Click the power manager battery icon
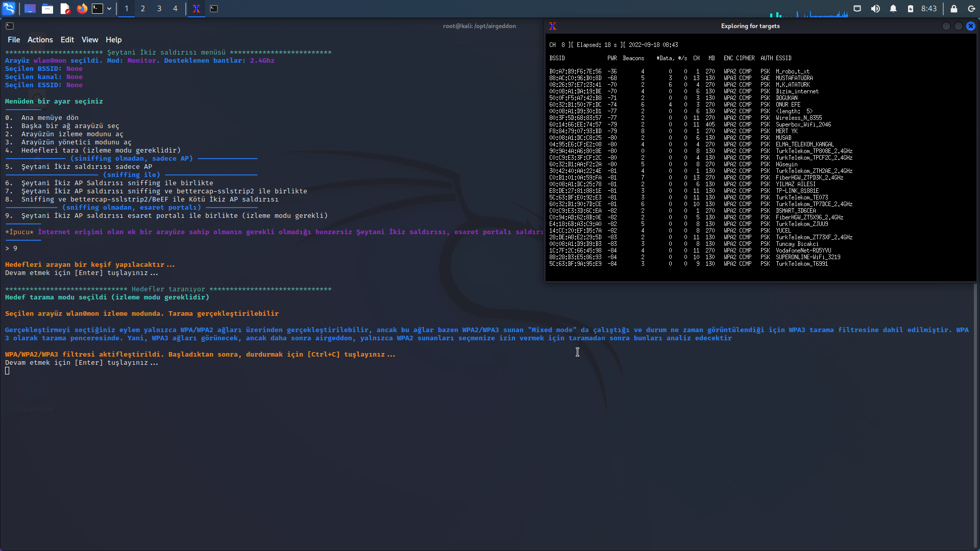Viewport: 980px width, 551px height. click(x=911, y=9)
